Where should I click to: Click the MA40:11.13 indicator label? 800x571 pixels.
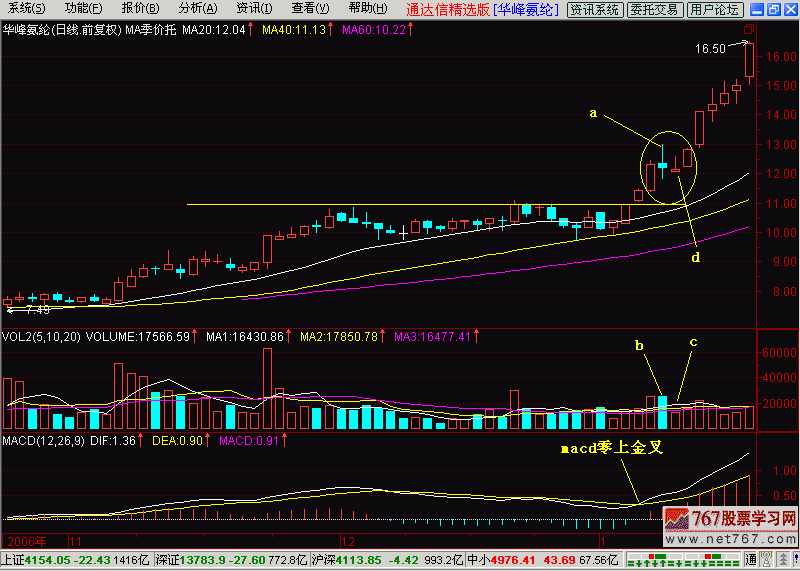pyautogui.click(x=293, y=30)
